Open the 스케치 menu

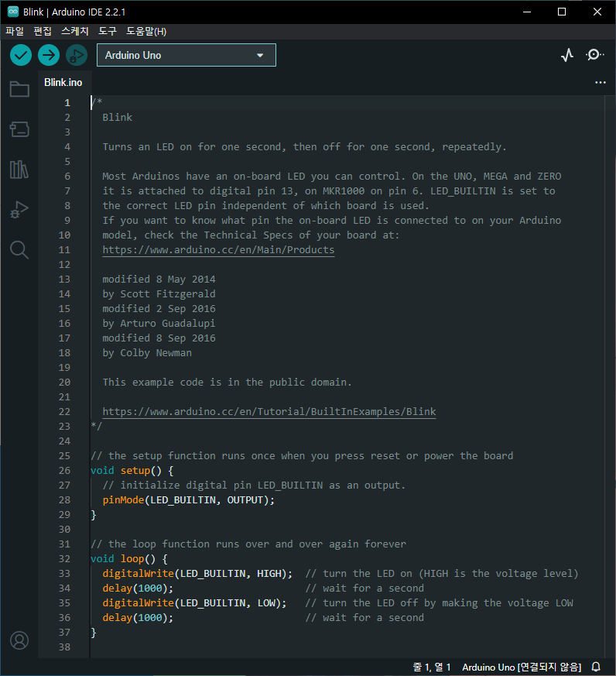pos(75,32)
